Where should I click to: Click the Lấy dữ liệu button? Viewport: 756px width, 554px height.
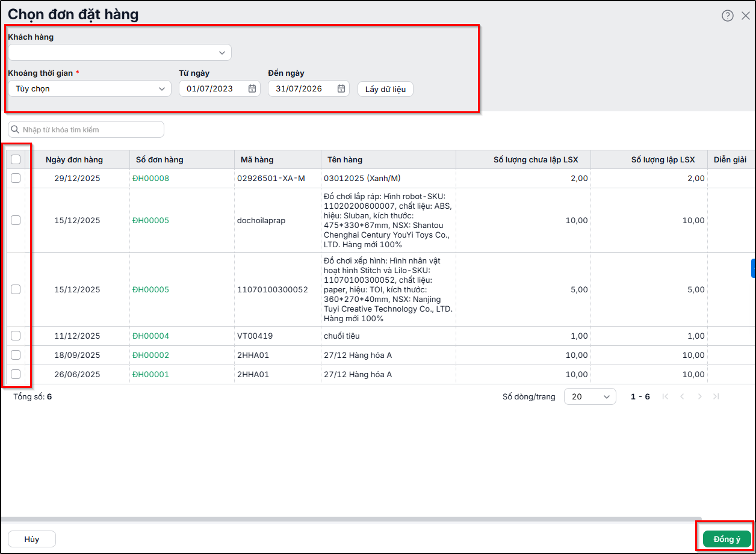click(385, 89)
